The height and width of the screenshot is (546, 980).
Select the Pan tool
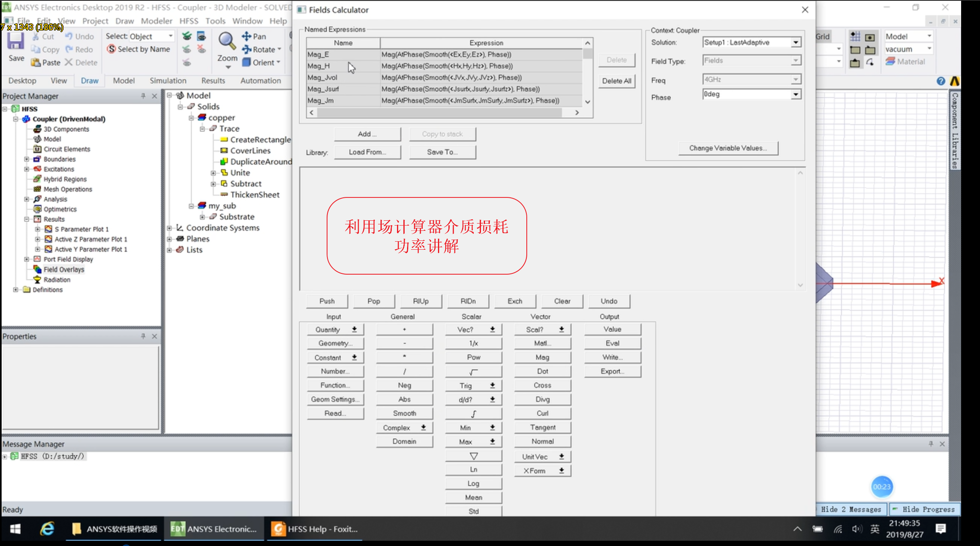[x=254, y=36]
